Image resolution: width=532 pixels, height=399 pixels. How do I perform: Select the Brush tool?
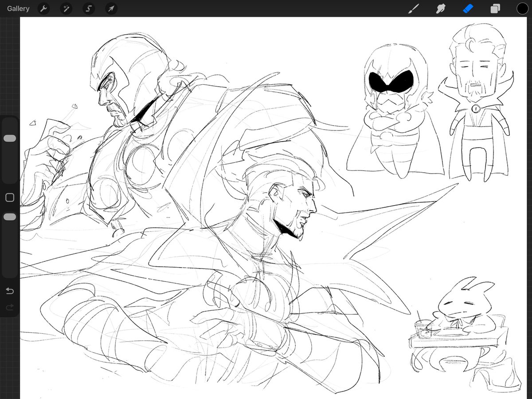click(x=413, y=8)
